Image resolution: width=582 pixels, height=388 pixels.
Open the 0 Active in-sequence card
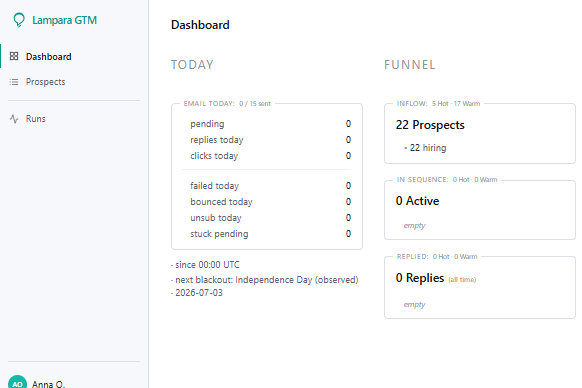pos(480,210)
